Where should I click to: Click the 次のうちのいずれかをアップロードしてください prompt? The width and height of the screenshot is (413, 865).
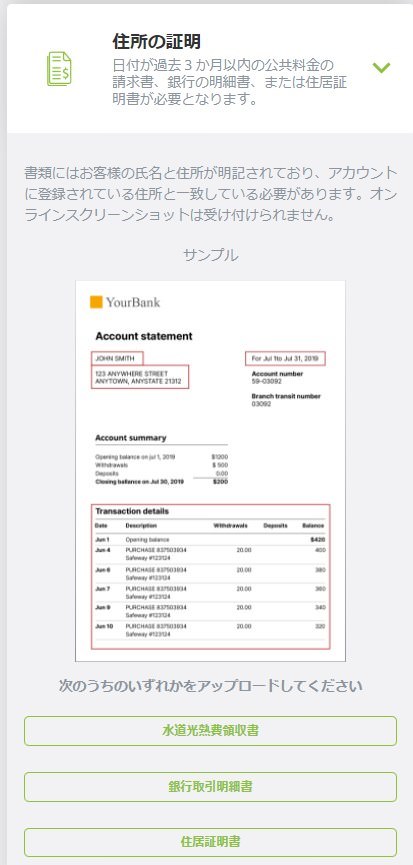[211, 686]
